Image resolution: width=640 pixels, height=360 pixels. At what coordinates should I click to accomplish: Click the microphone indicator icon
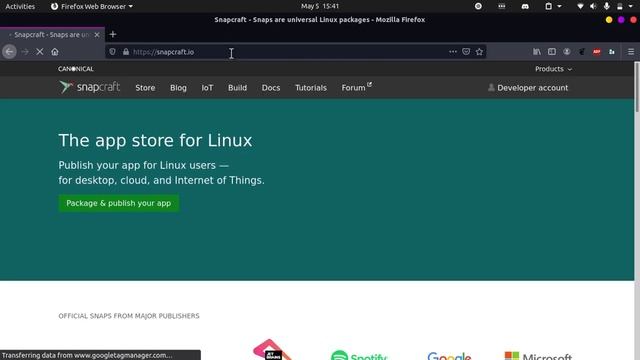(607, 6)
